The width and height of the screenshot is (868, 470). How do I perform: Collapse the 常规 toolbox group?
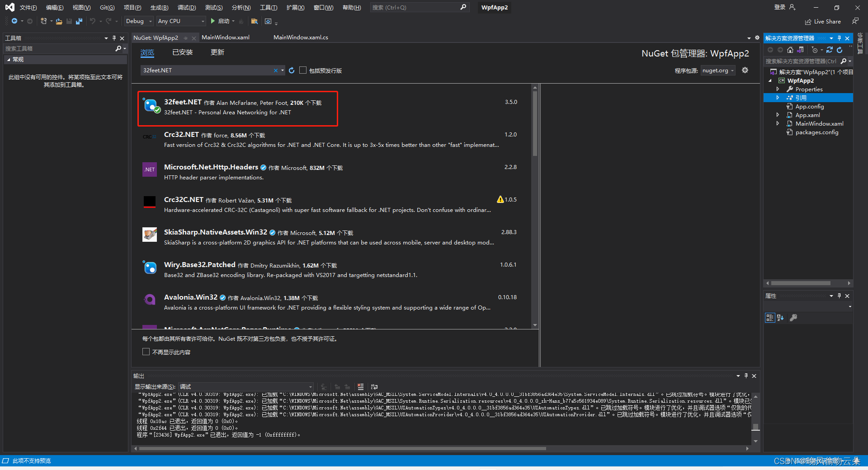pyautogui.click(x=9, y=60)
